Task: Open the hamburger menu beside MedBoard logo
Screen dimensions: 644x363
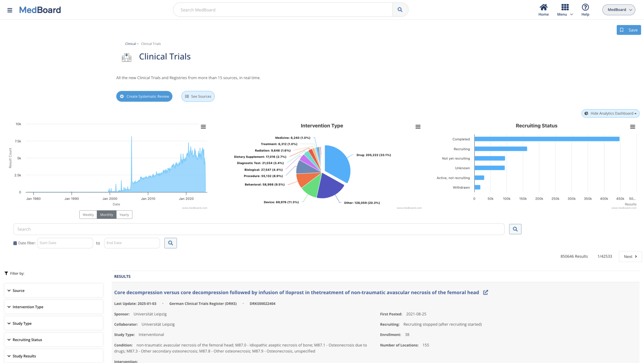Action: pos(9,10)
